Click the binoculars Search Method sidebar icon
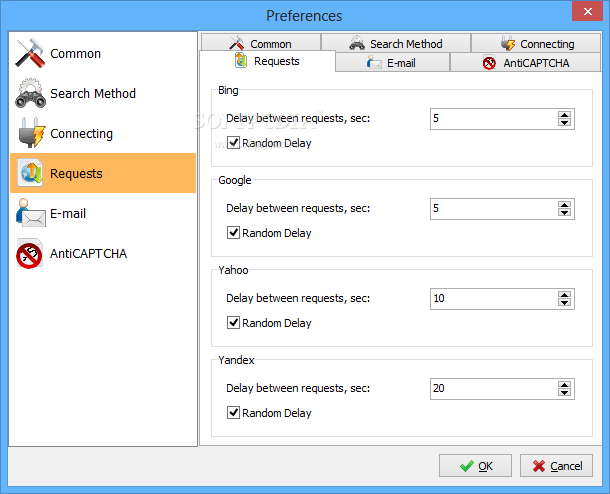Viewport: 610px width, 494px height. [30, 93]
